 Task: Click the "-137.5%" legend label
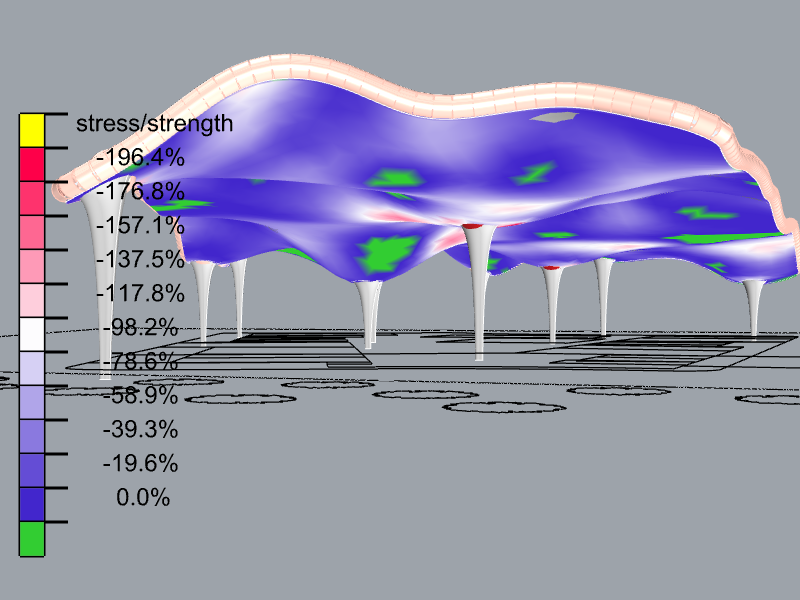coord(140,259)
